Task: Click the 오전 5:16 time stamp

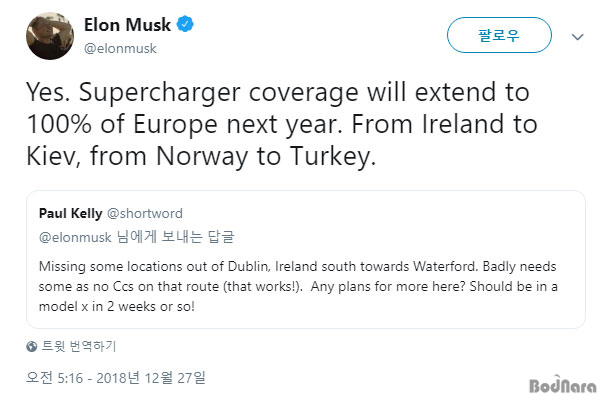Action: pyautogui.click(x=54, y=378)
